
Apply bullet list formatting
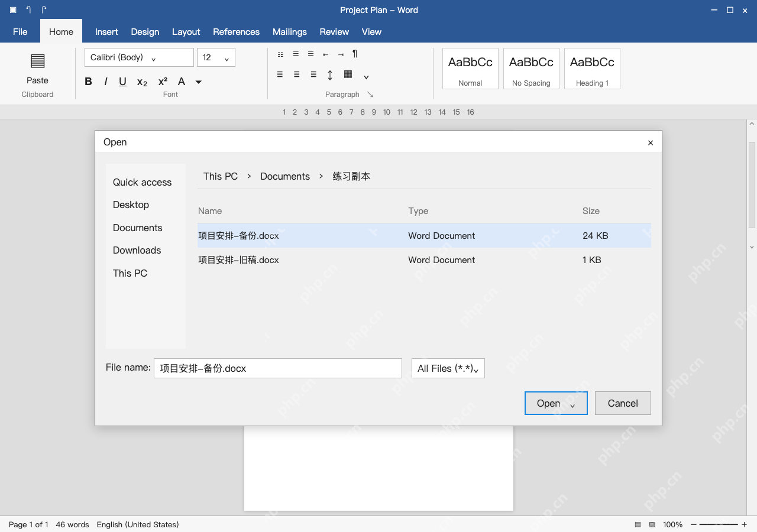(x=280, y=54)
